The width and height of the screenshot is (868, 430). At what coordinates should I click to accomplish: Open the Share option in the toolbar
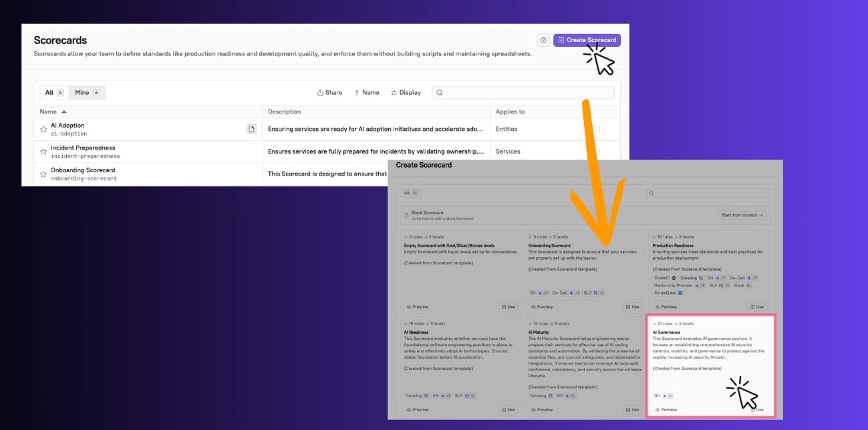[329, 93]
